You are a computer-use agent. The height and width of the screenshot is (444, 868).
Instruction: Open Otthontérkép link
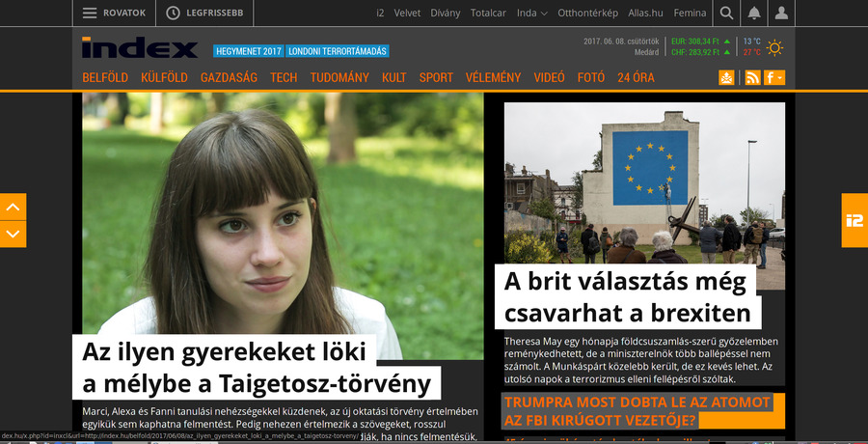588,14
